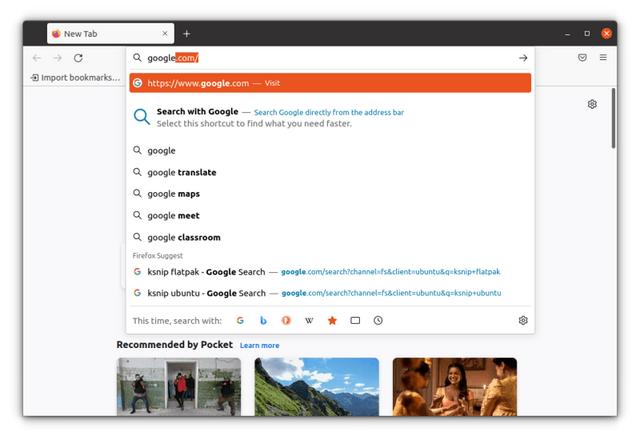The width and height of the screenshot is (640, 440).
Task: Switch to the New Tab tab
Action: coord(111,33)
